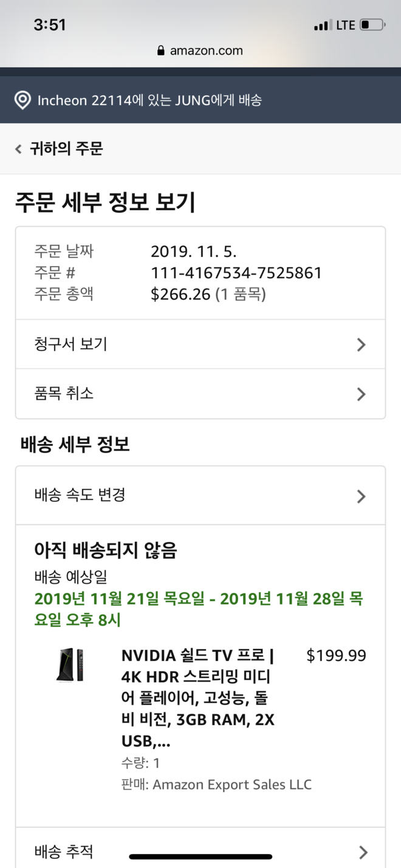Screen dimensions: 401x868
Task: Tap the lock icon beside amazon.com
Action: 161,51
